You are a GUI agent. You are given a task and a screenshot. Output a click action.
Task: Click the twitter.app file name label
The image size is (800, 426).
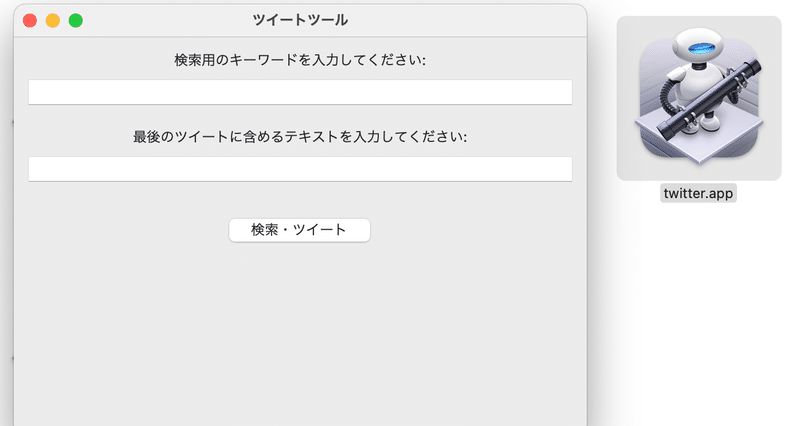click(698, 193)
